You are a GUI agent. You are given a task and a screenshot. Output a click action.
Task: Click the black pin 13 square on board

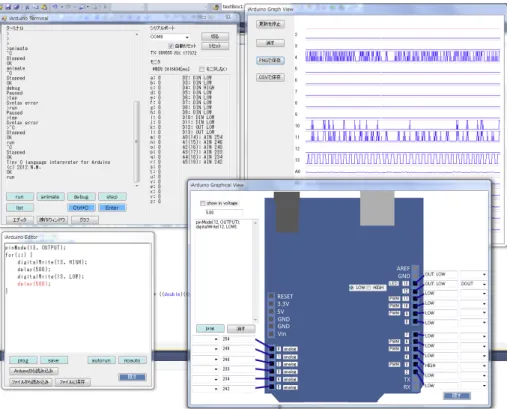point(415,283)
